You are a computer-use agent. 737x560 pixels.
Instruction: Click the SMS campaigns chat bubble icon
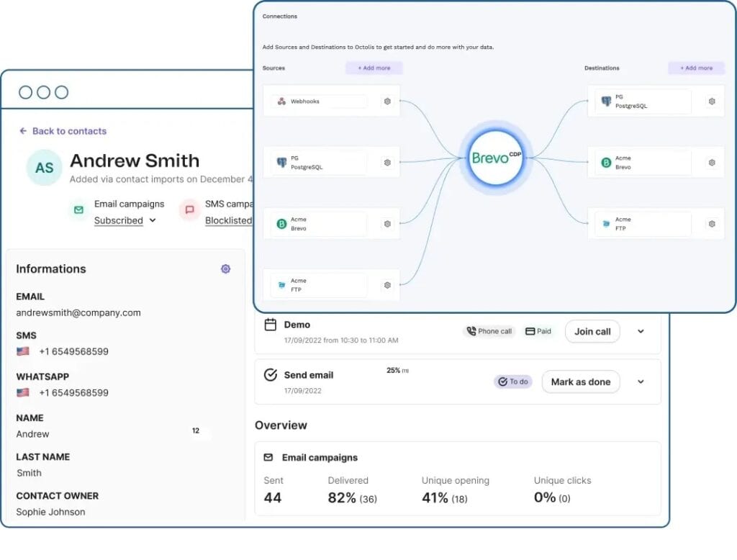(x=189, y=209)
